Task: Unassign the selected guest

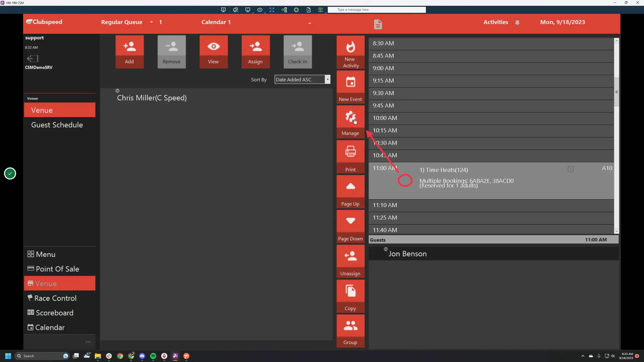Action: pos(350,261)
